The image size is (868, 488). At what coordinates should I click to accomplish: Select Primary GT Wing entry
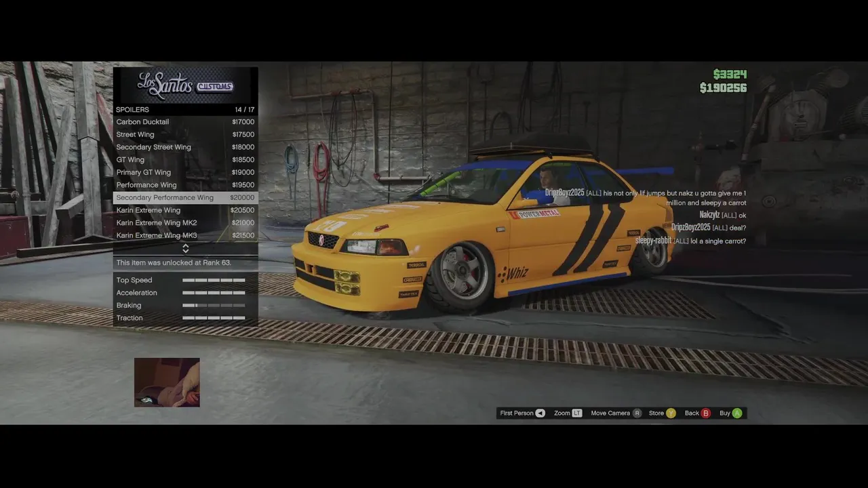[185, 172]
